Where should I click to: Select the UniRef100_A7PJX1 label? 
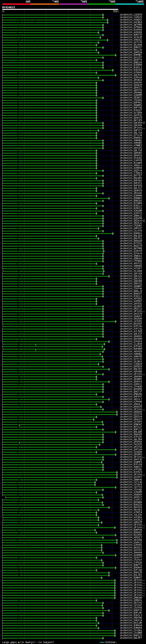(x=131, y=329)
